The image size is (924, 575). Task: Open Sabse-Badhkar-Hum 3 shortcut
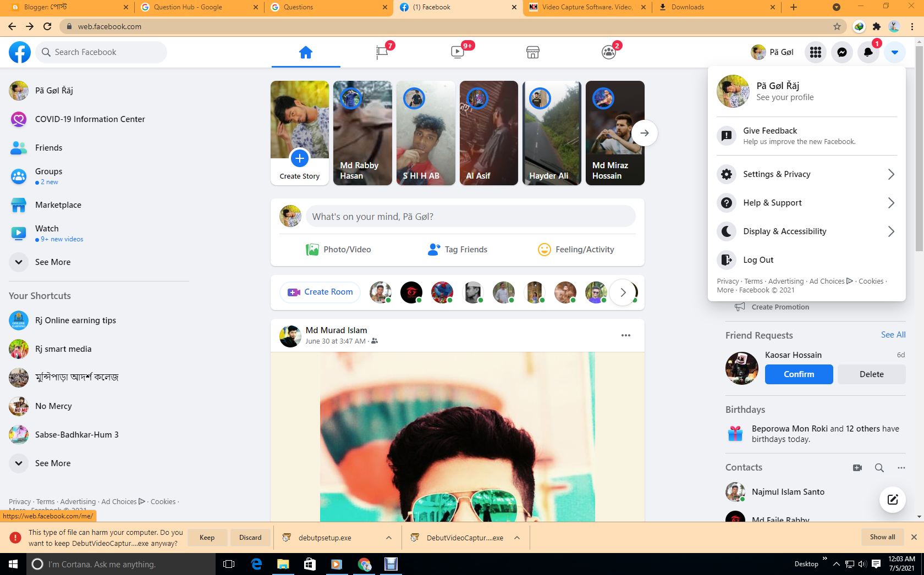tap(99, 435)
